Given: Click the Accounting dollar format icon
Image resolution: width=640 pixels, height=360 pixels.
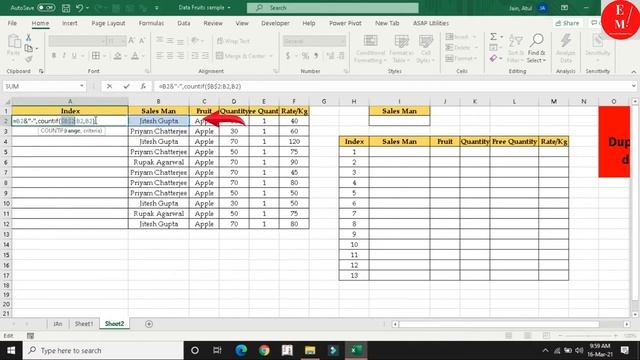Looking at the screenshot, I should 288,56.
